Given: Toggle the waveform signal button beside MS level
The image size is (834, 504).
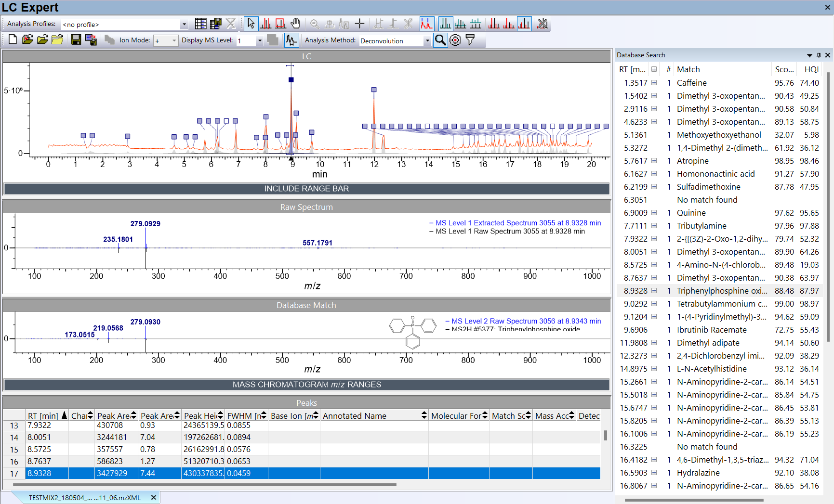Looking at the screenshot, I should coord(291,40).
